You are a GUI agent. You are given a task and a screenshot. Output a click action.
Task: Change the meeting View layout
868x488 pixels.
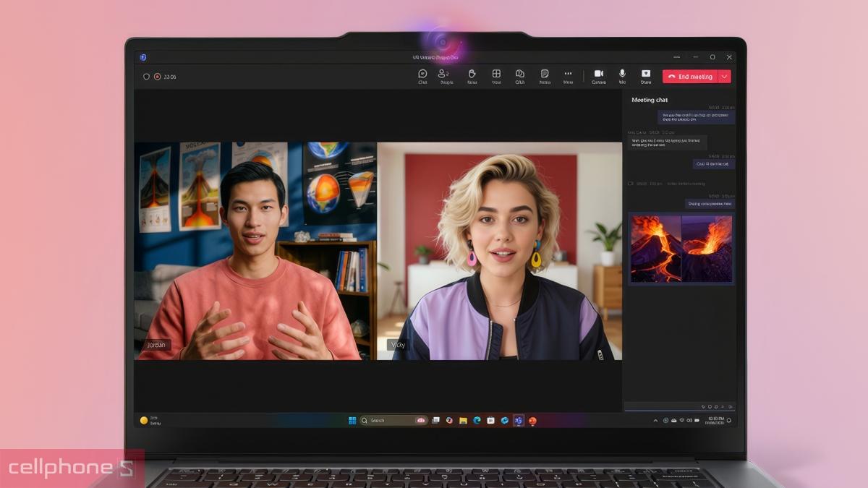(496, 76)
